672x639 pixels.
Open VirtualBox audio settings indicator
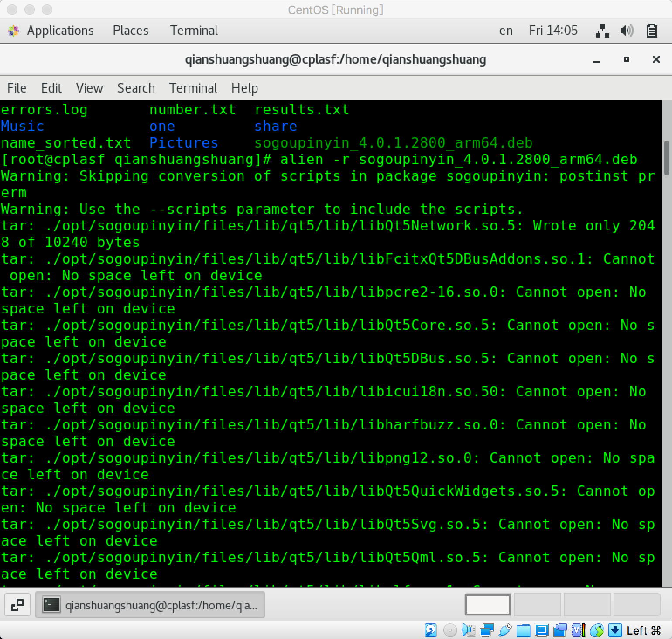tap(468, 630)
